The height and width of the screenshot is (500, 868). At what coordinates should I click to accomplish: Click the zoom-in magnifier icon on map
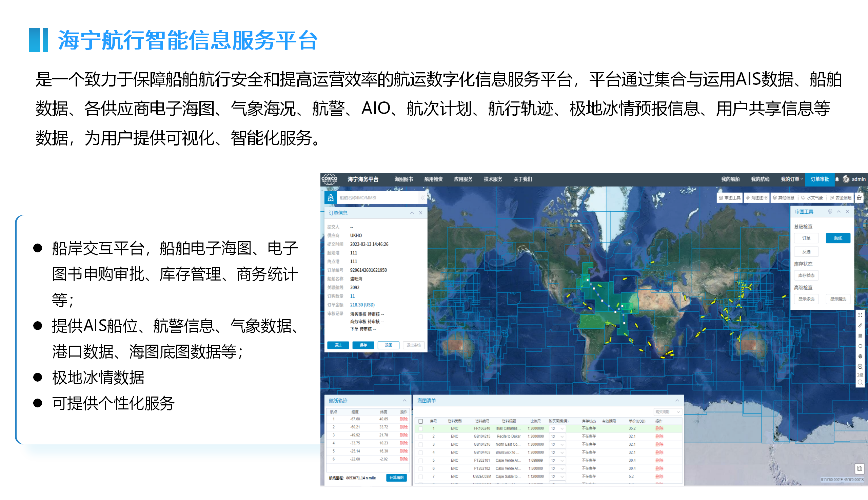(x=860, y=367)
